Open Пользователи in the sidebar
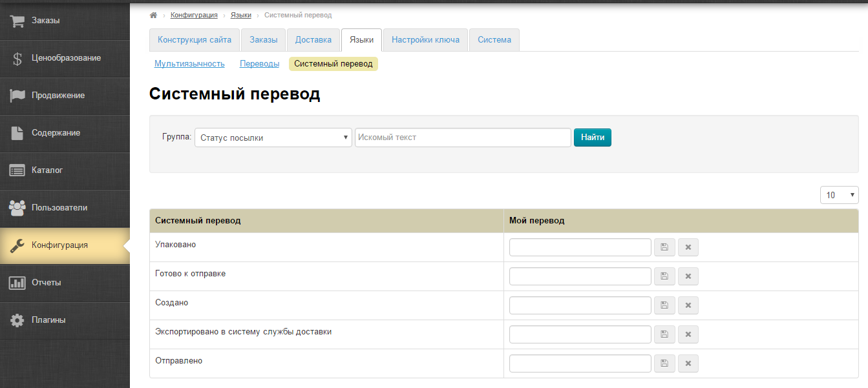Image resolution: width=868 pixels, height=388 pixels. click(x=65, y=207)
